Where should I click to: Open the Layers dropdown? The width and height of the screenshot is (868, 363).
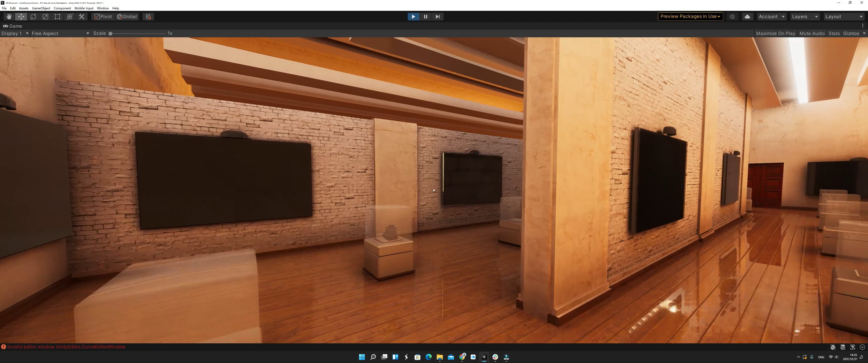pos(805,16)
